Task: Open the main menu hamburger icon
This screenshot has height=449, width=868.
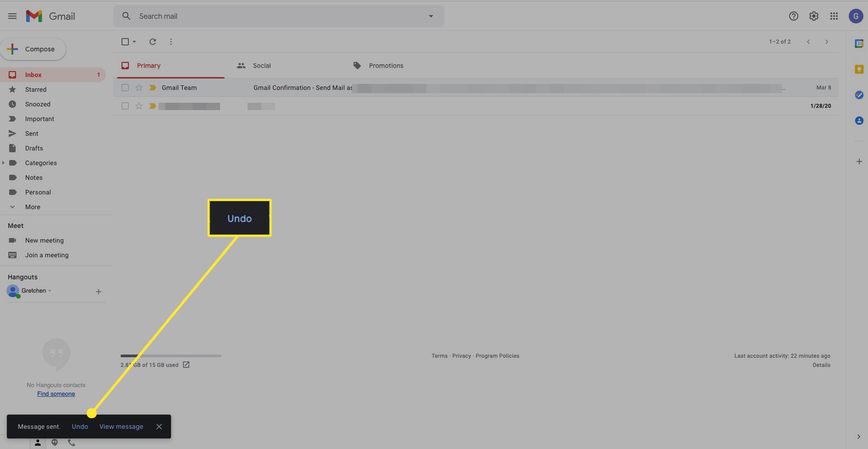Action: pos(12,16)
